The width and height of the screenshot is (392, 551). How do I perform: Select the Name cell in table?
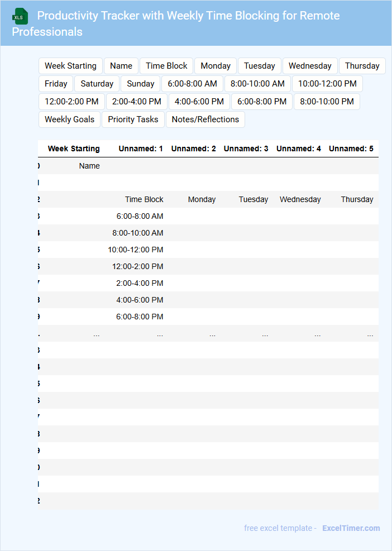(89, 166)
